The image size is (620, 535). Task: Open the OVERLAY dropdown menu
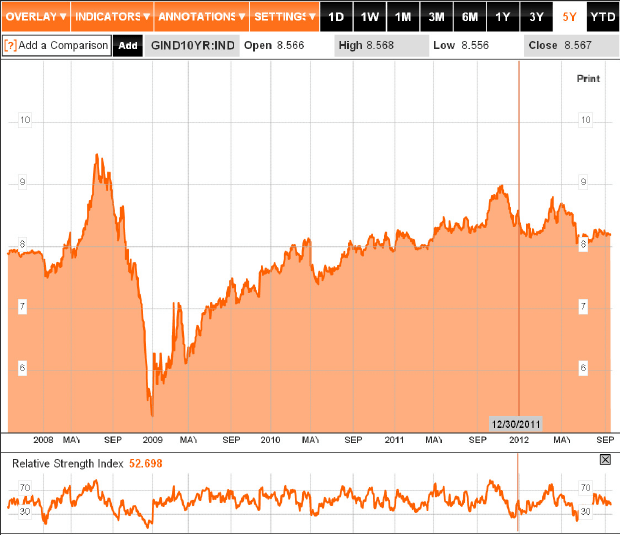[x=35, y=17]
